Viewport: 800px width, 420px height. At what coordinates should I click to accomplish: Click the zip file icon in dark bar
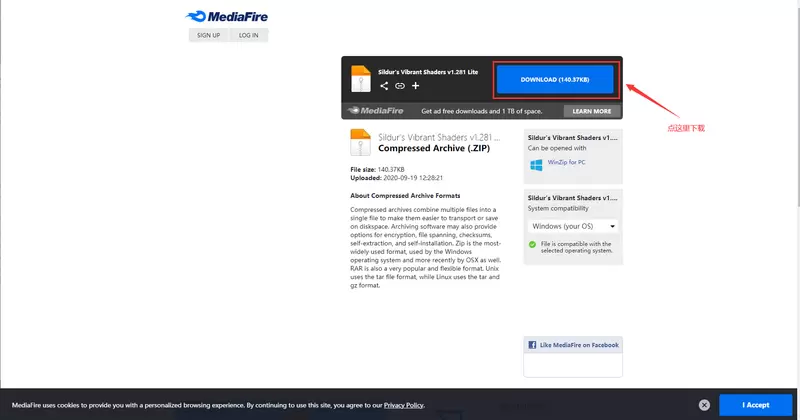pyautogui.click(x=361, y=79)
